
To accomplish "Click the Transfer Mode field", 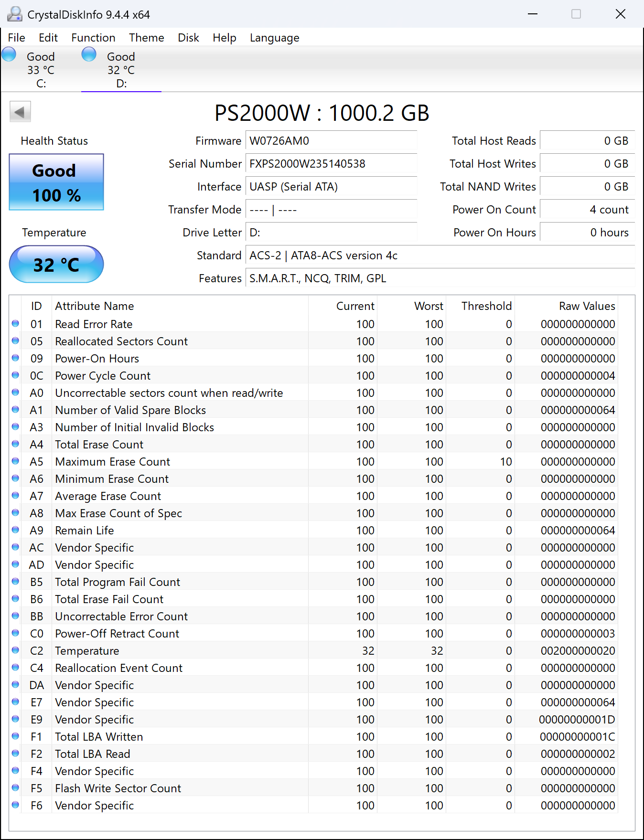I will point(331,210).
